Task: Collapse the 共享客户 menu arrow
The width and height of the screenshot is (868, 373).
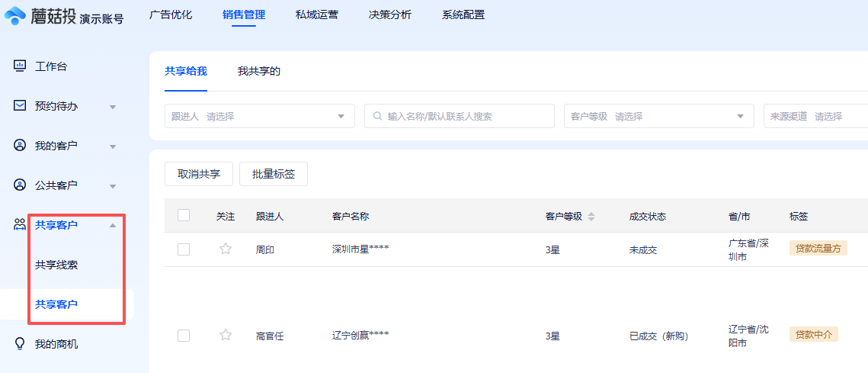Action: 113,225
